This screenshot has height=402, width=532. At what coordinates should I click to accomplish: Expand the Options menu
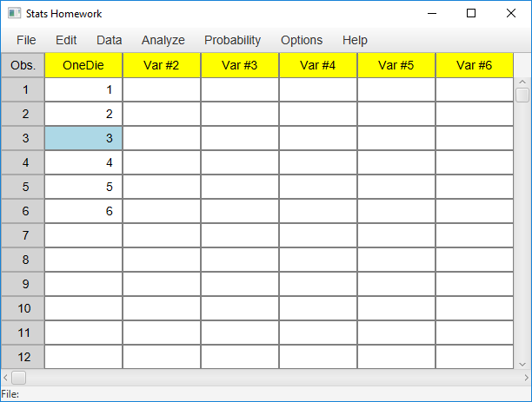(x=302, y=40)
